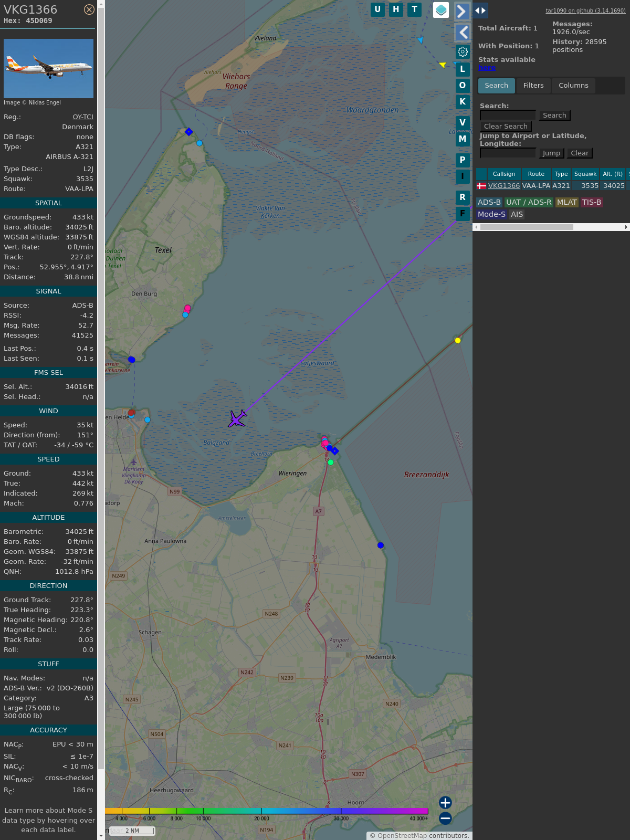
Task: Open the map layers selector icon
Action: [441, 10]
